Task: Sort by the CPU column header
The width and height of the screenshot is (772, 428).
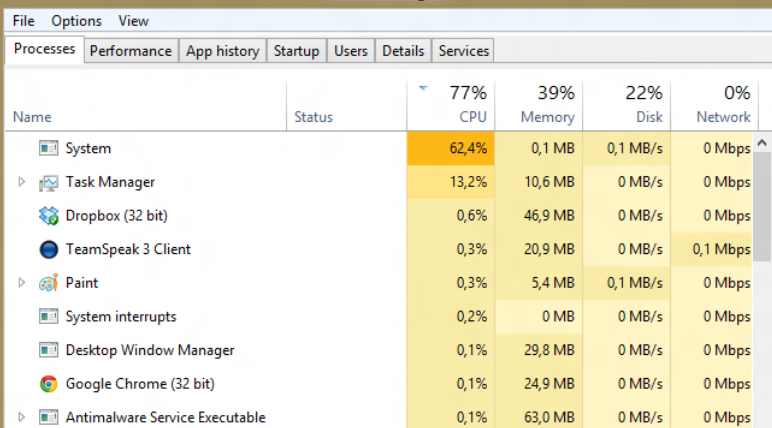Action: point(451,106)
